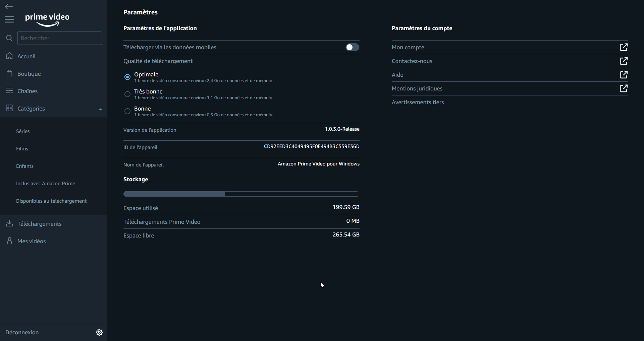Open settings via the gear icon

pyautogui.click(x=99, y=332)
